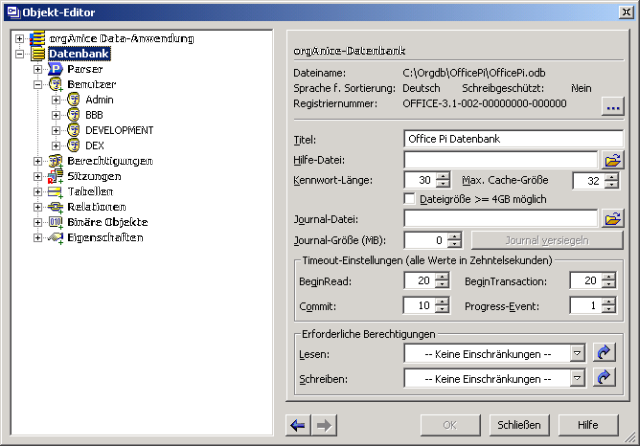Increase the Kennwort-Länge spinner value

click(x=443, y=176)
